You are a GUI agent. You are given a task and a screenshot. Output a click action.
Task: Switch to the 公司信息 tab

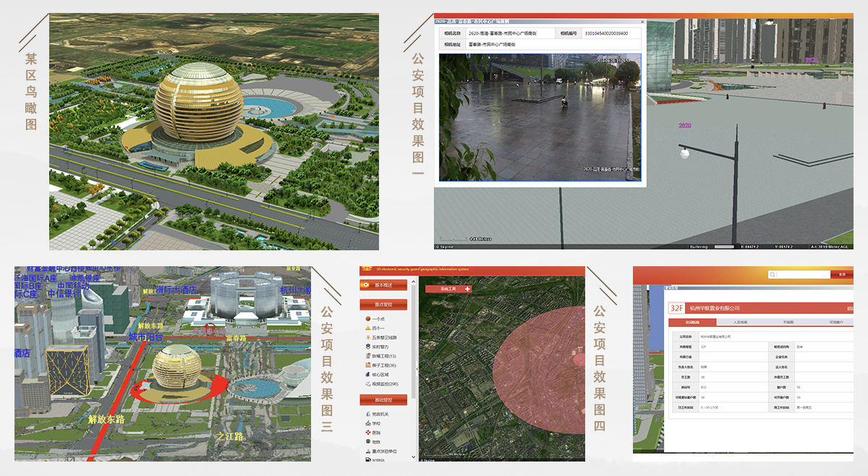(691, 322)
